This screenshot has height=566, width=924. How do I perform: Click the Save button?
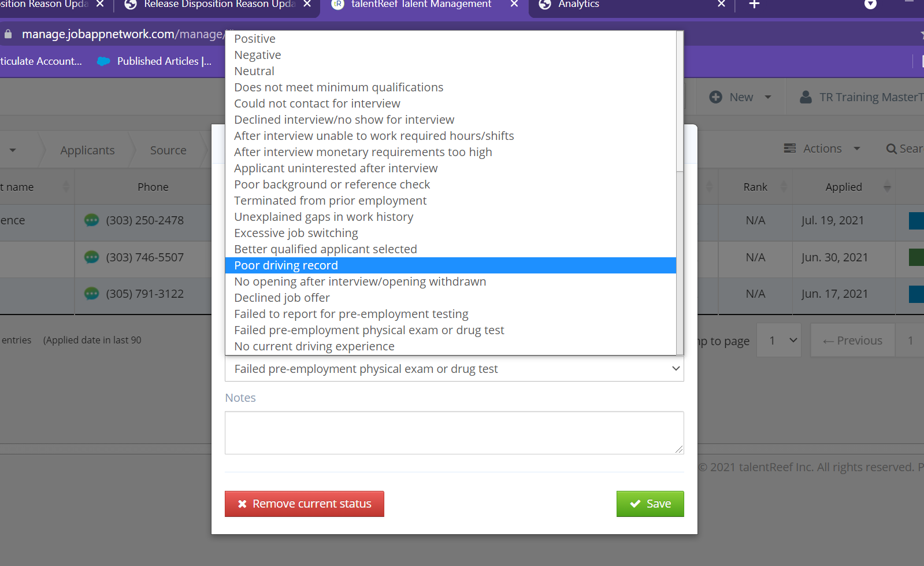(650, 504)
